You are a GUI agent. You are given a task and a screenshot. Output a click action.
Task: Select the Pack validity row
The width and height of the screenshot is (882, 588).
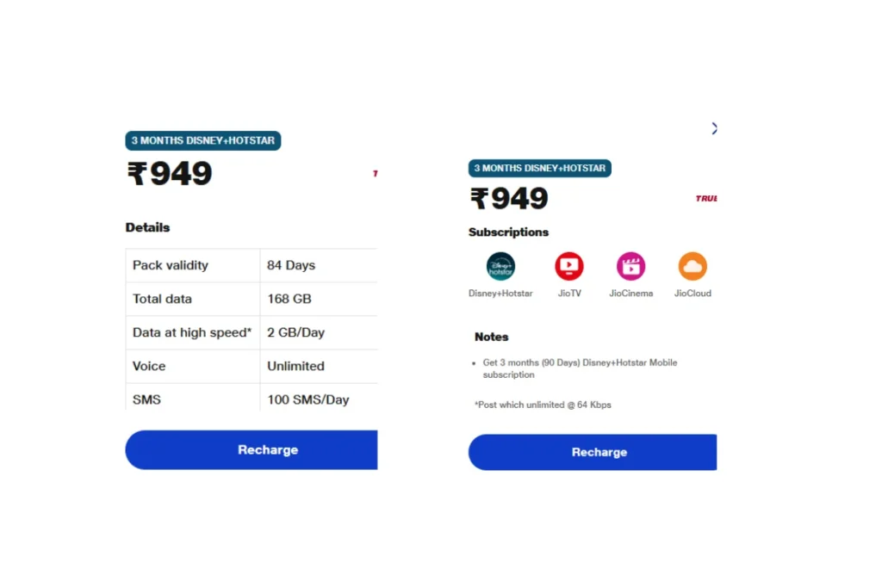coord(252,265)
